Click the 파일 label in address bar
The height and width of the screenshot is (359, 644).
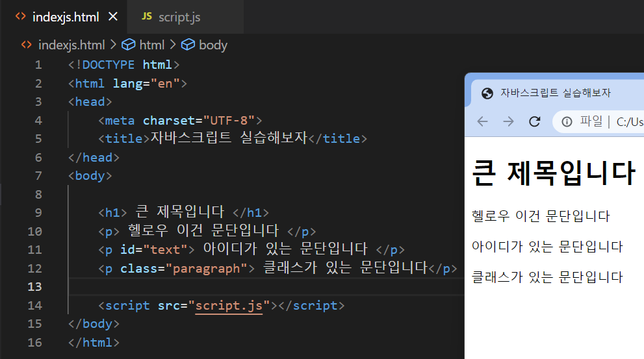591,121
